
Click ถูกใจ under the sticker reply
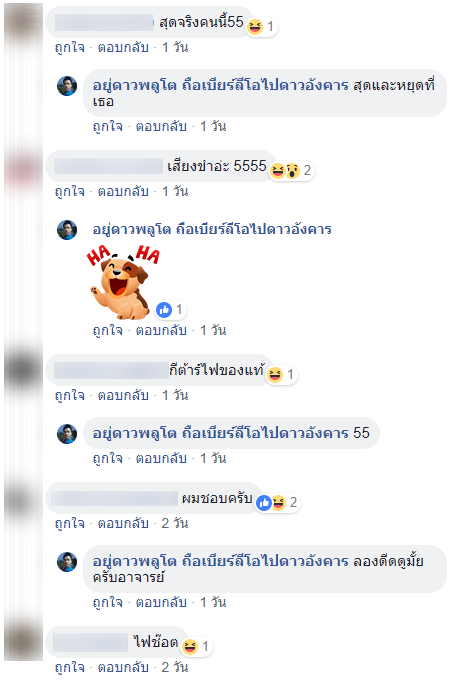pos(108,330)
